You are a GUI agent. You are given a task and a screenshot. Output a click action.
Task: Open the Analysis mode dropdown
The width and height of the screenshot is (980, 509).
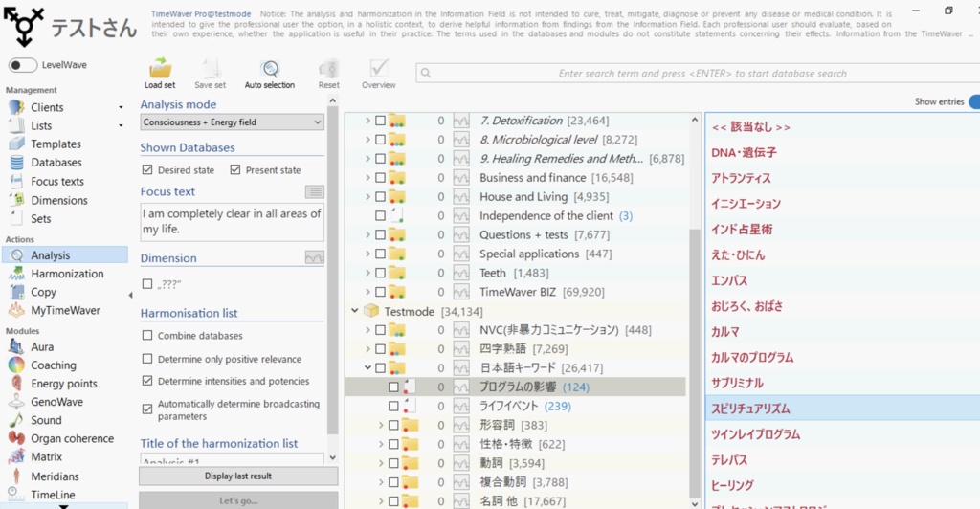[x=232, y=122]
